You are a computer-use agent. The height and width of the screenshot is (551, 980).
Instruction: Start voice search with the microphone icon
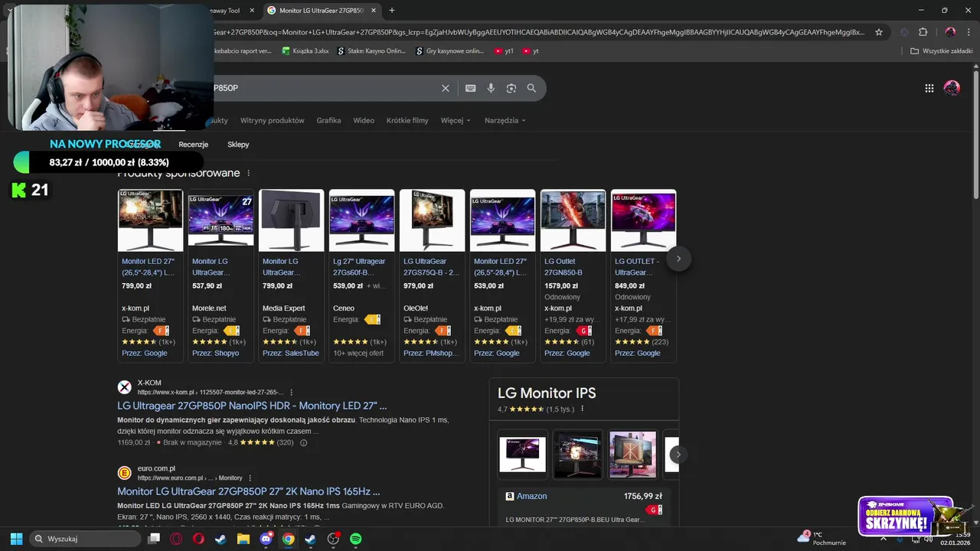point(491,88)
